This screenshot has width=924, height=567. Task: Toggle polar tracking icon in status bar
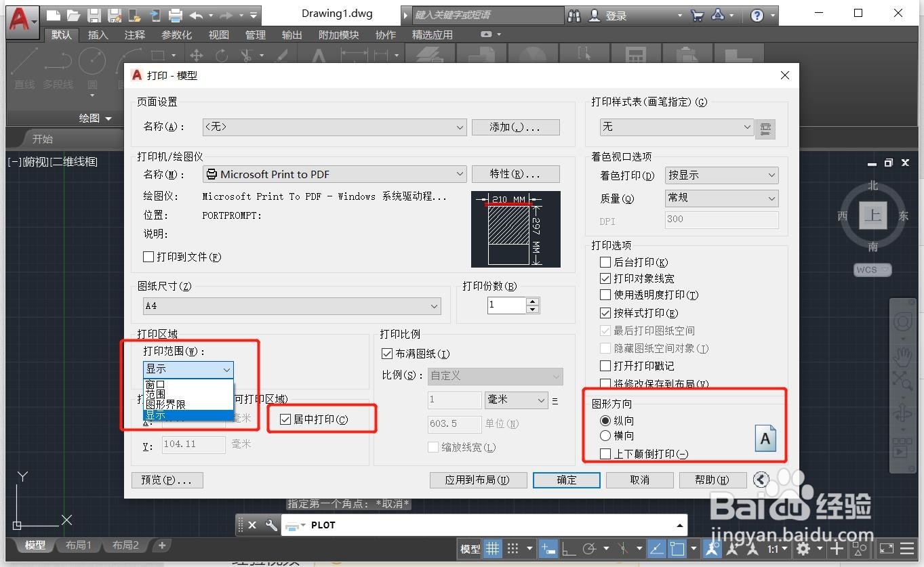point(590,548)
